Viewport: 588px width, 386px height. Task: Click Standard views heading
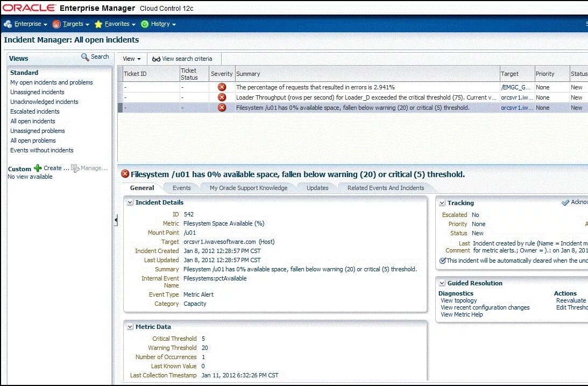pyautogui.click(x=24, y=73)
